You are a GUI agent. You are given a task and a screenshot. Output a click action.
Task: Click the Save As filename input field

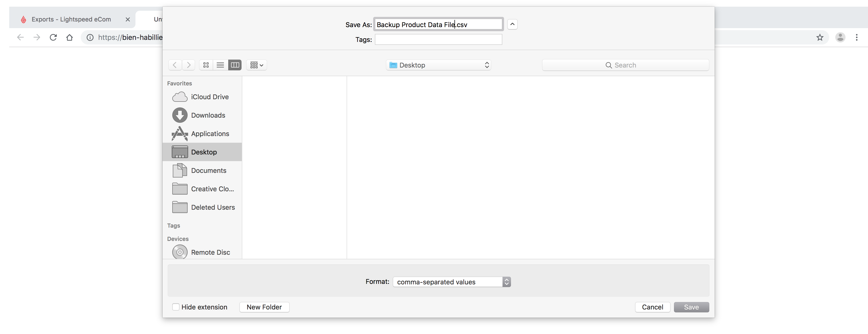coord(438,24)
